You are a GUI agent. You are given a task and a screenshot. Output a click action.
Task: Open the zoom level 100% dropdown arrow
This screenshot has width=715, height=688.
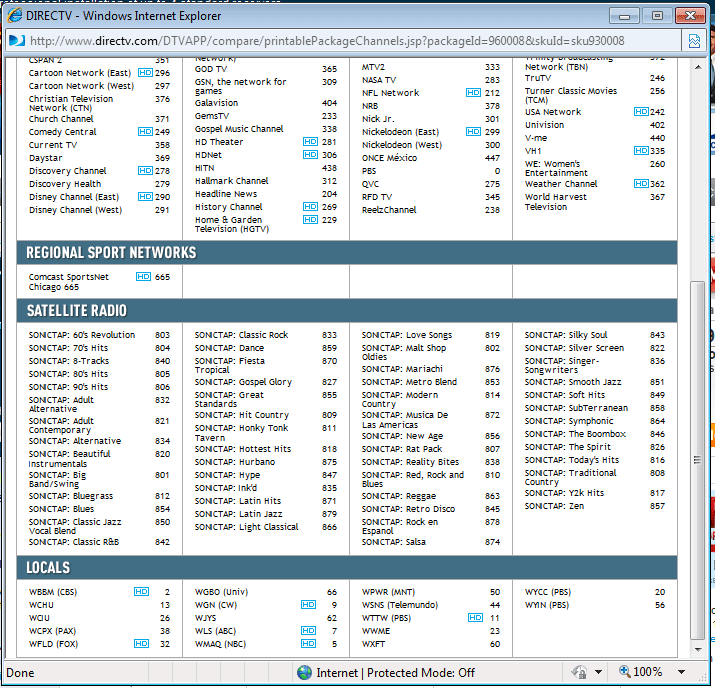coord(681,672)
